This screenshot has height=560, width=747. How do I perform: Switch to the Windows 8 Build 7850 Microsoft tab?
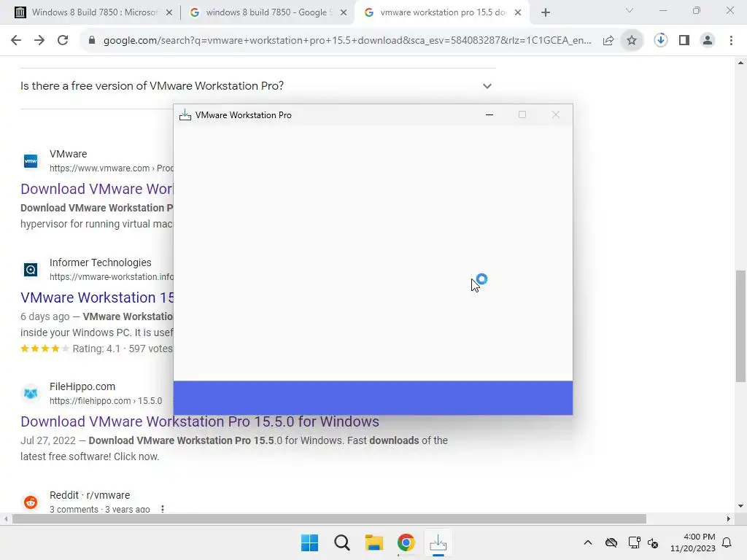point(94,12)
